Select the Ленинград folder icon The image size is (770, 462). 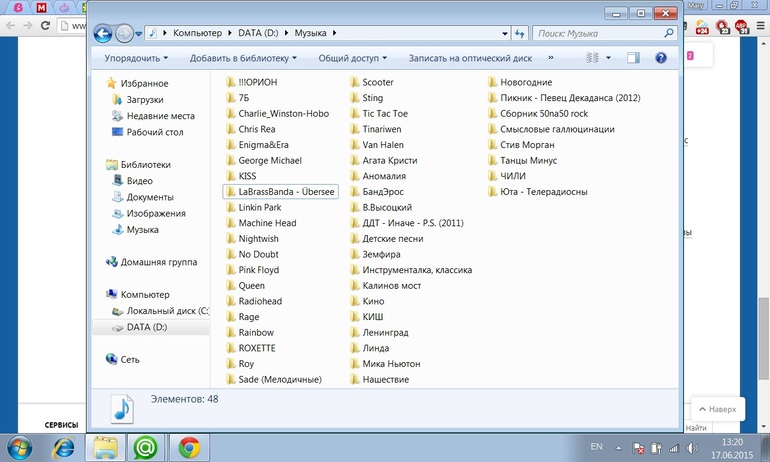click(355, 332)
